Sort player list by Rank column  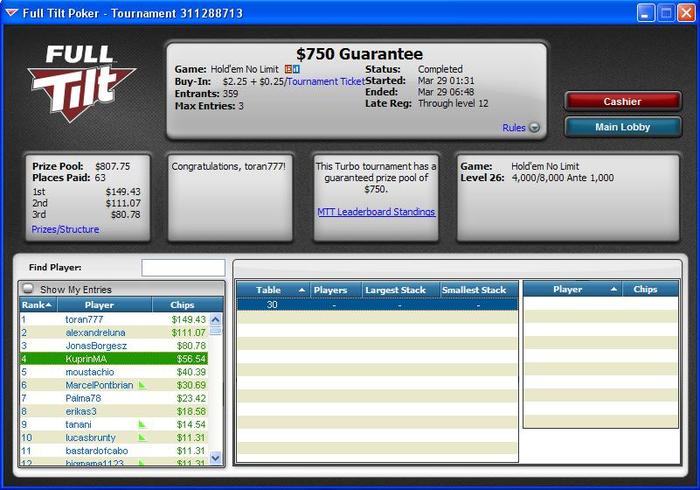click(38, 305)
